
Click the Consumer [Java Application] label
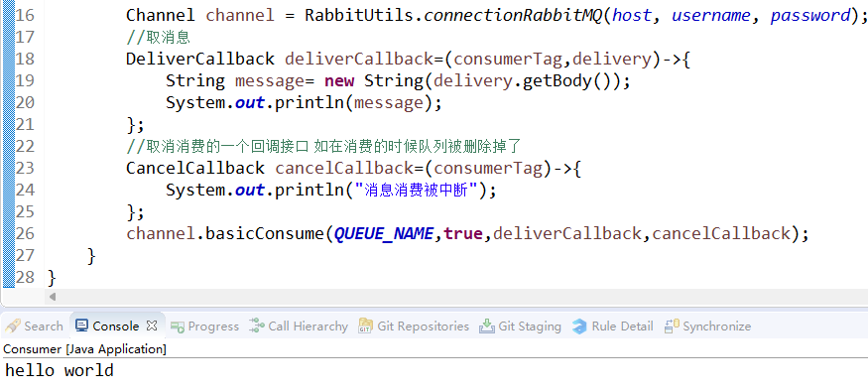click(84, 349)
